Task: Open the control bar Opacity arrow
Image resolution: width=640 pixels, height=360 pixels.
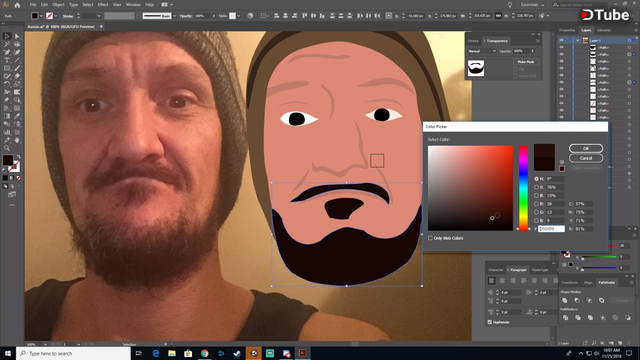Action: pos(213,16)
